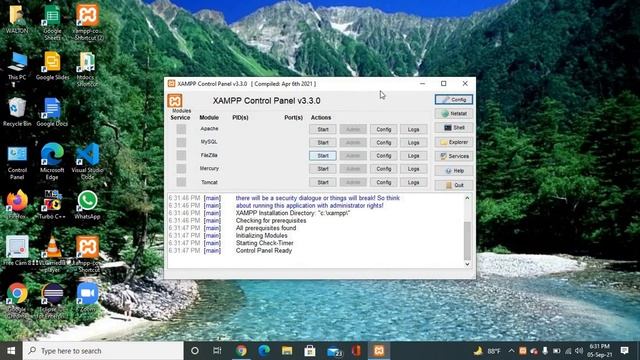Start the MySQL module

coord(323,142)
